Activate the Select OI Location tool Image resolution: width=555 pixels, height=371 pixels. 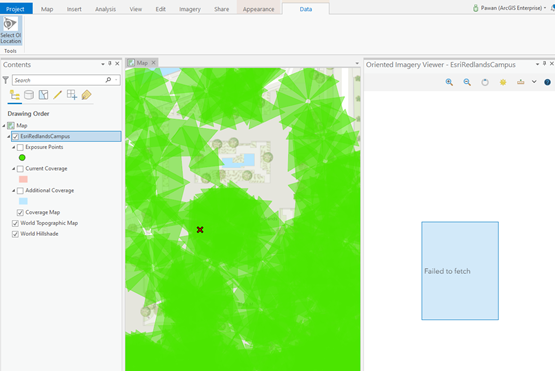point(11,30)
